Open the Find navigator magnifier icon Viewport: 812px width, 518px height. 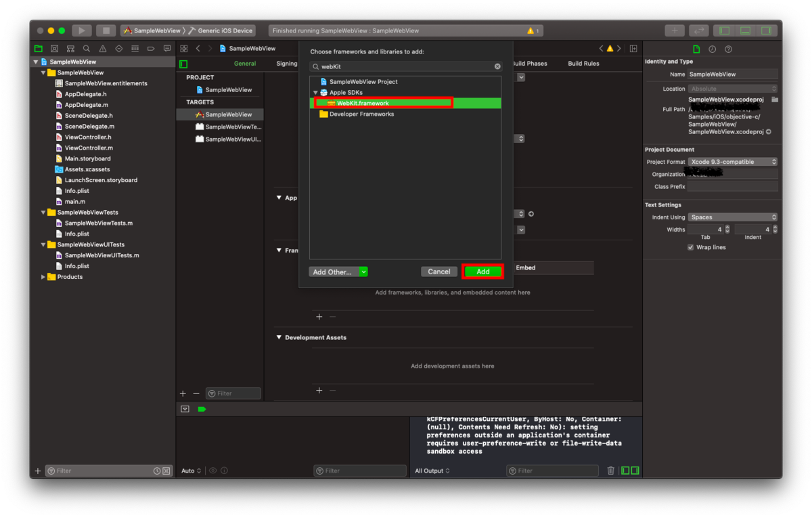[87, 49]
